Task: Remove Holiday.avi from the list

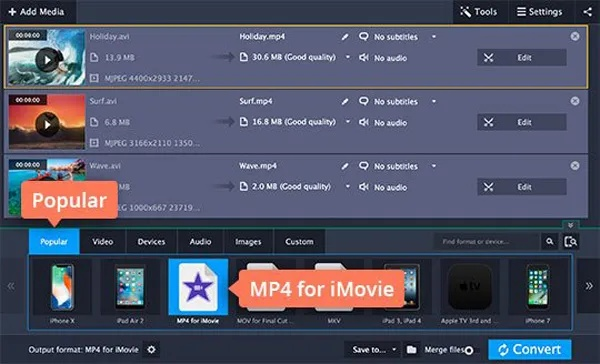Action: click(x=575, y=36)
